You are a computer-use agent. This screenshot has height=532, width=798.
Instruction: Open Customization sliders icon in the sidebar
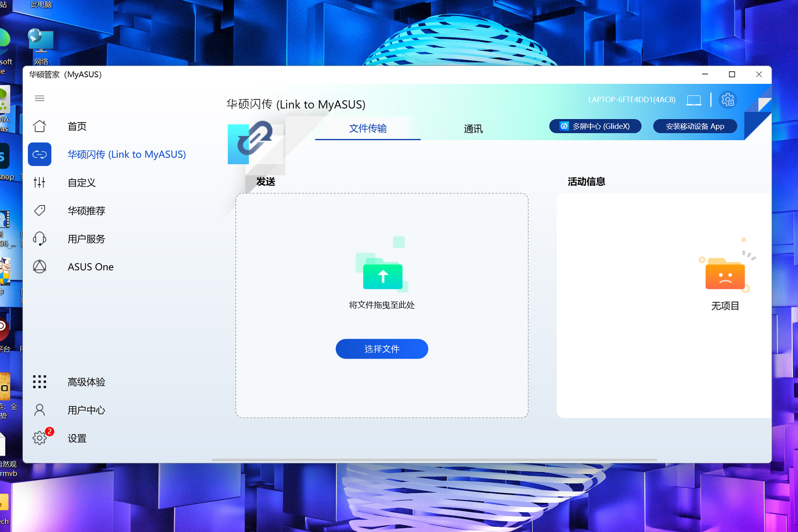tap(39, 182)
